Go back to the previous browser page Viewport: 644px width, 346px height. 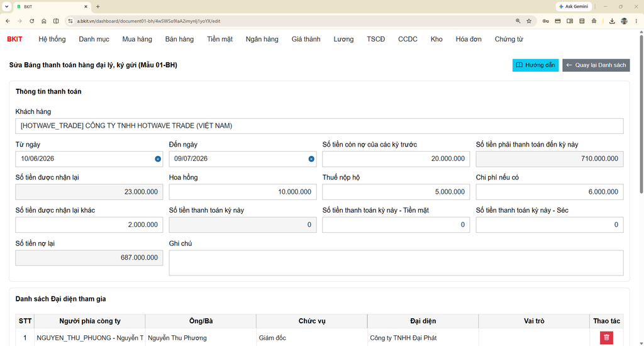[x=8, y=21]
